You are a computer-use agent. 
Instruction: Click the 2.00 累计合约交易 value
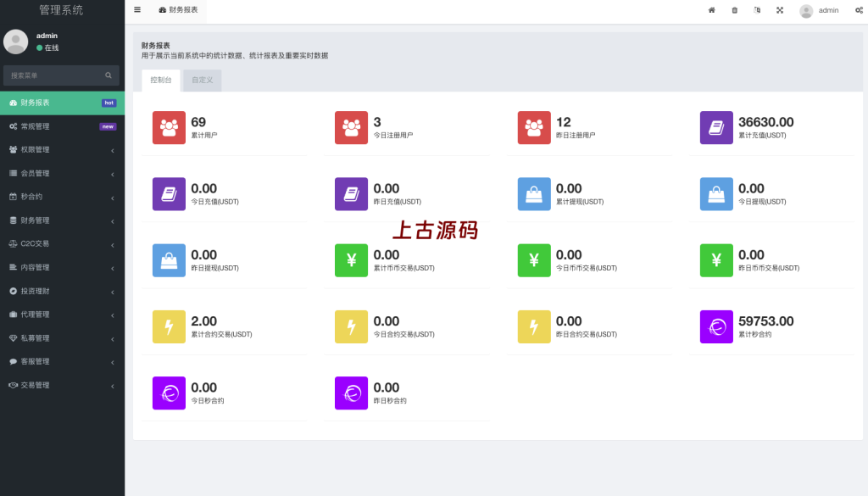point(203,321)
